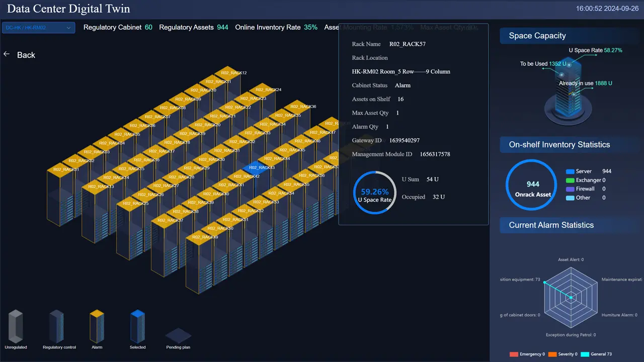Click the Alarm cabinet legend icon
The width and height of the screenshot is (644, 362).
[x=97, y=326]
